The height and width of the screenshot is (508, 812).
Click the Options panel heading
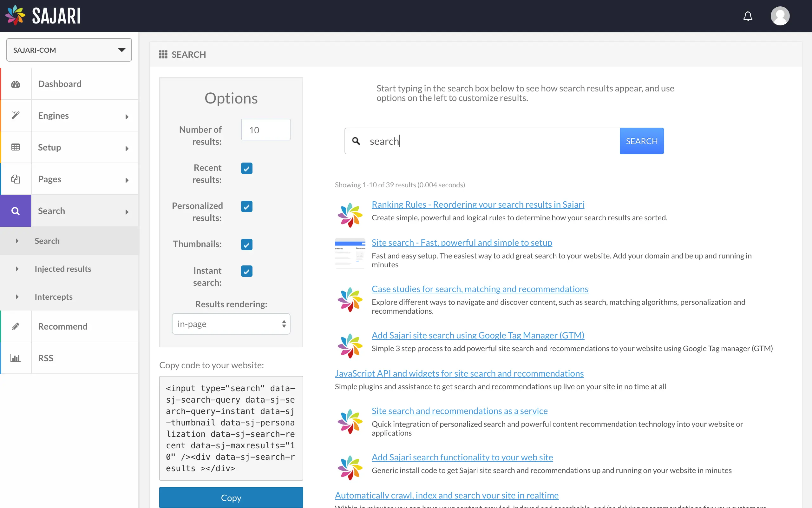coord(231,98)
